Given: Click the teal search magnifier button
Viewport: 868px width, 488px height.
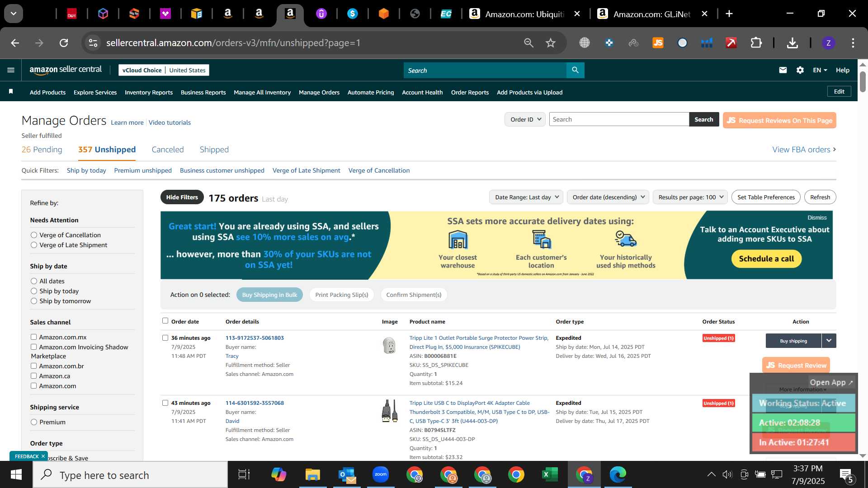Looking at the screenshot, I should pos(575,70).
